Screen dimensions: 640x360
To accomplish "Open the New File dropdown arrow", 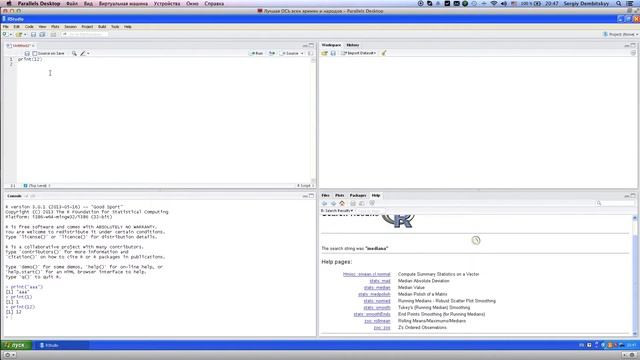I will tap(11, 35).
